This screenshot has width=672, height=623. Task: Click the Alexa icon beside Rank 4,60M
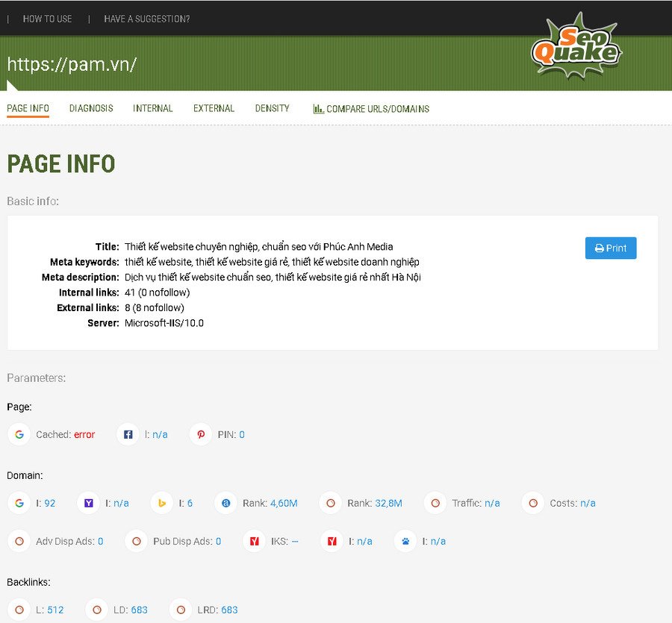point(225,503)
